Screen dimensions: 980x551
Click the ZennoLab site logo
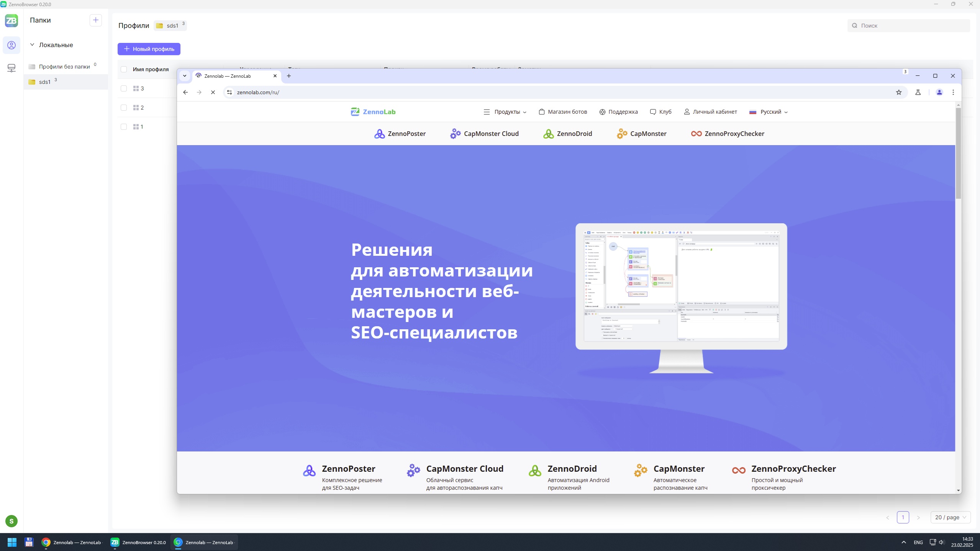pyautogui.click(x=373, y=112)
